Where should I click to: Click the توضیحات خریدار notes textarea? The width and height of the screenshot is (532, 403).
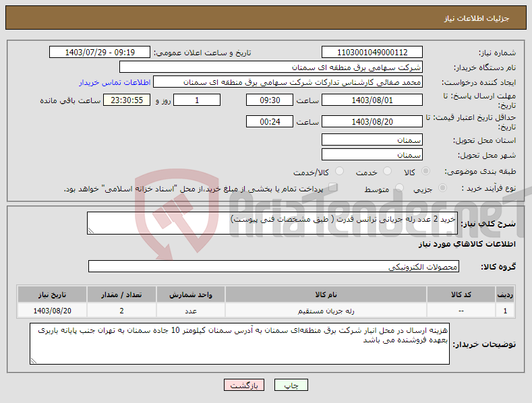pos(239,344)
